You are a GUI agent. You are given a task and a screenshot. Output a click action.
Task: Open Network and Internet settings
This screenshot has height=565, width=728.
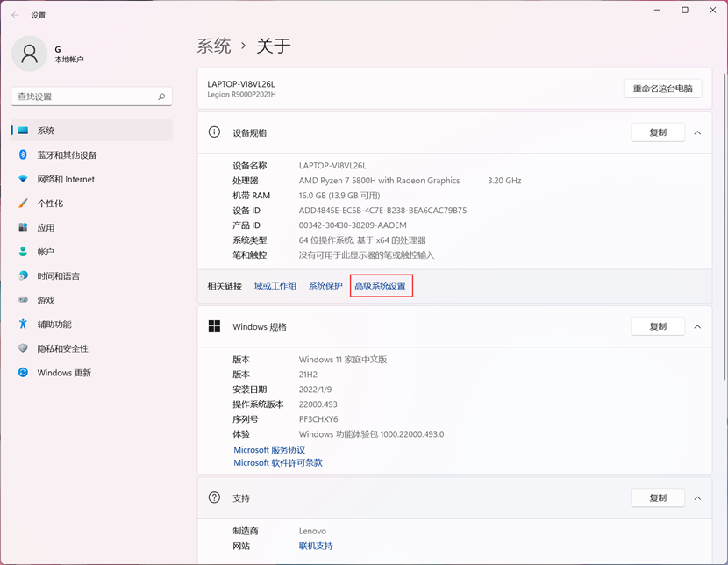70,179
